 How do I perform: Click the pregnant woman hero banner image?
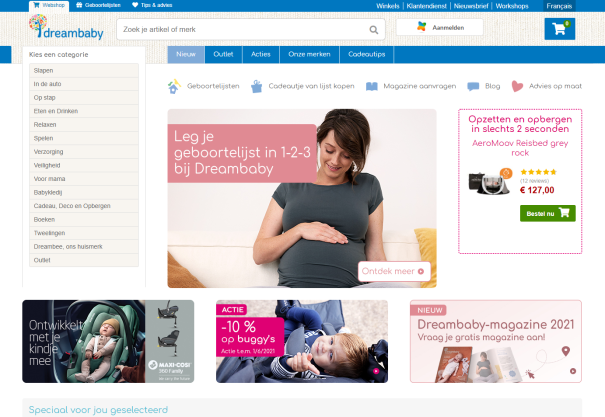point(302,198)
